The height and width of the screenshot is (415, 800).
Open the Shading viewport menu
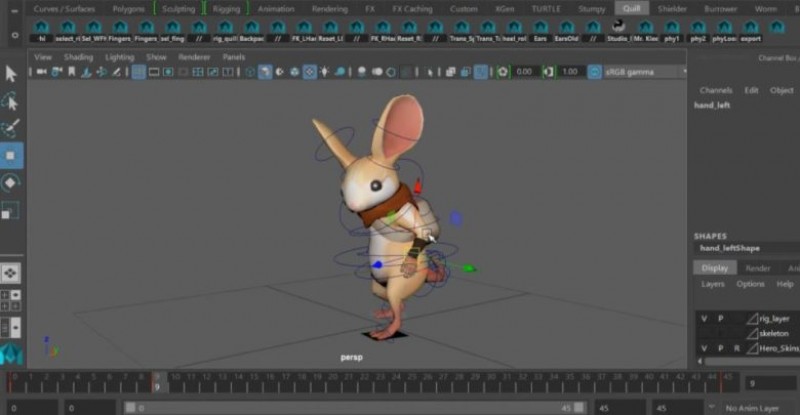click(78, 57)
